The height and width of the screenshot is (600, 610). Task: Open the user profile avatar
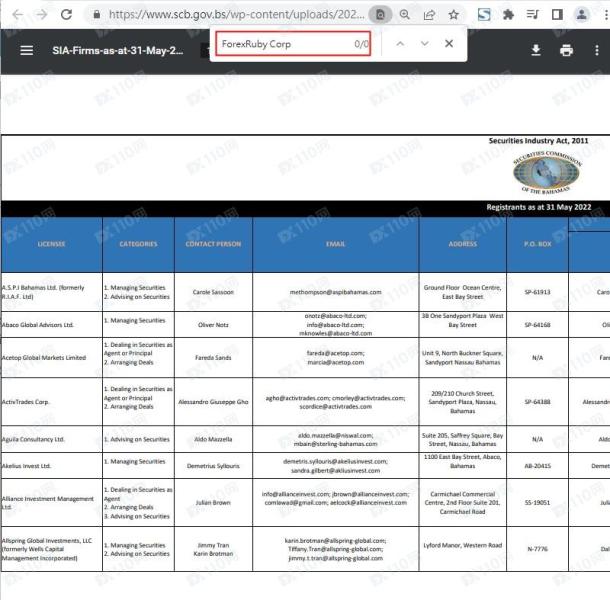[x=582, y=15]
